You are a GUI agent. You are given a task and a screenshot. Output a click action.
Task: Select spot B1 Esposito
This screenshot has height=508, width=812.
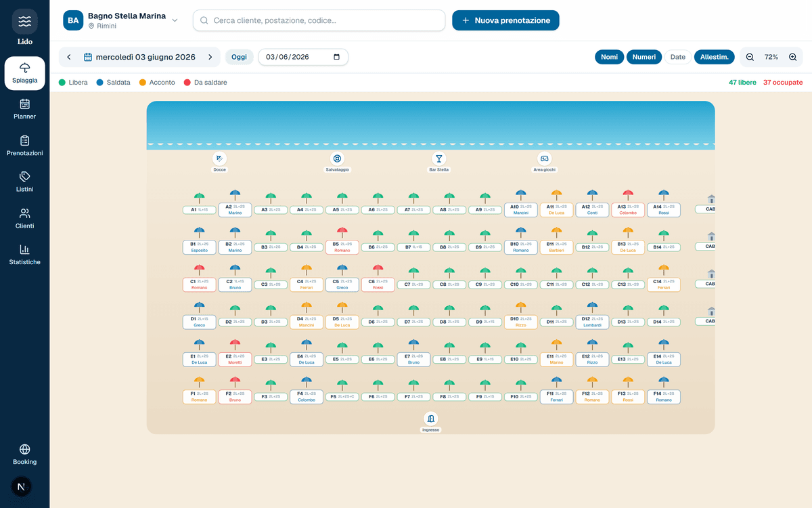coord(199,247)
